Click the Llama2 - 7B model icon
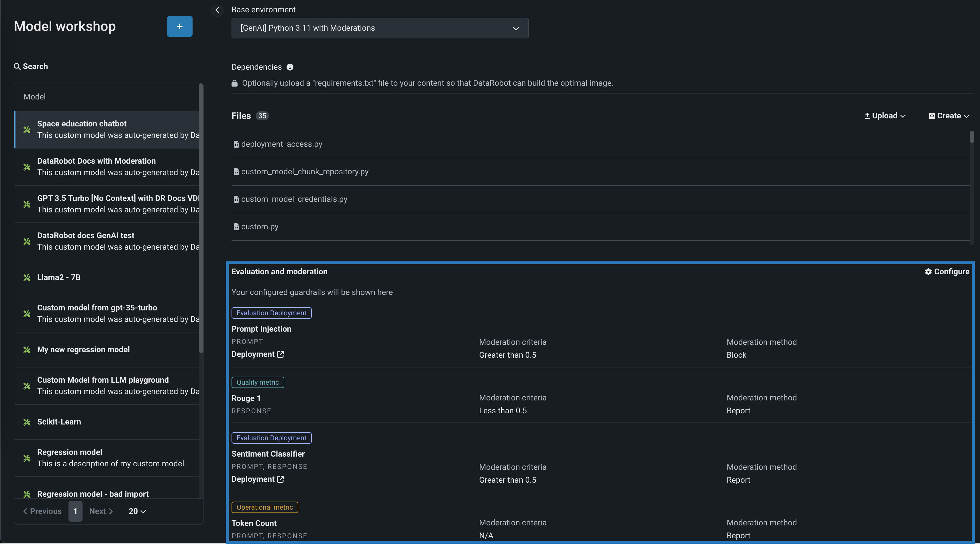Viewport: 980px width, 544px height. pos(27,278)
